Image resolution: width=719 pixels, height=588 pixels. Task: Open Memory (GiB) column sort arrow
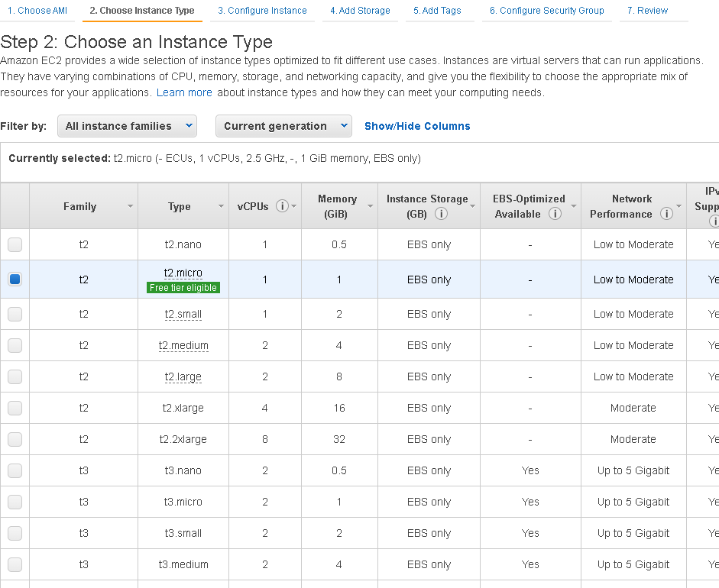370,206
